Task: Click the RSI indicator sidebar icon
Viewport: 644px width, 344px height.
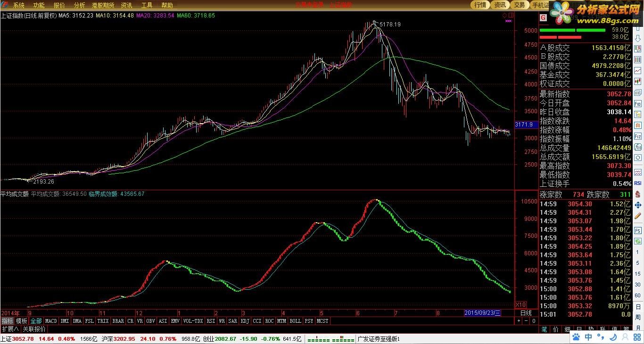Action: [638, 183]
